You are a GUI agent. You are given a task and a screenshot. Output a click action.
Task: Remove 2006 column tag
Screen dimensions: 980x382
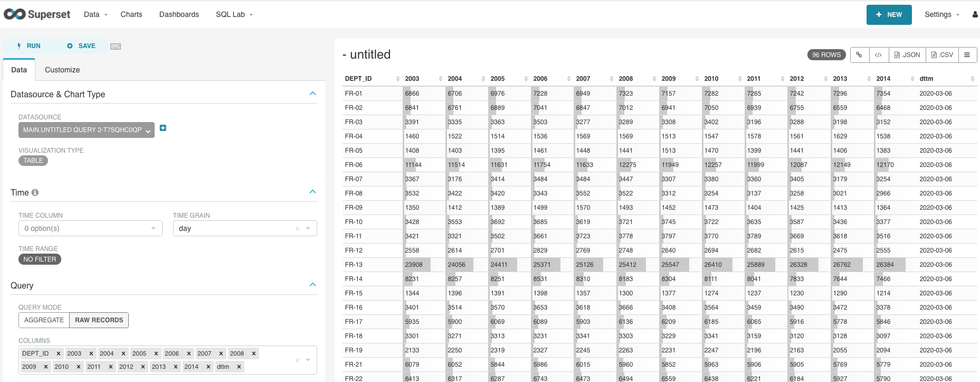[x=188, y=353]
